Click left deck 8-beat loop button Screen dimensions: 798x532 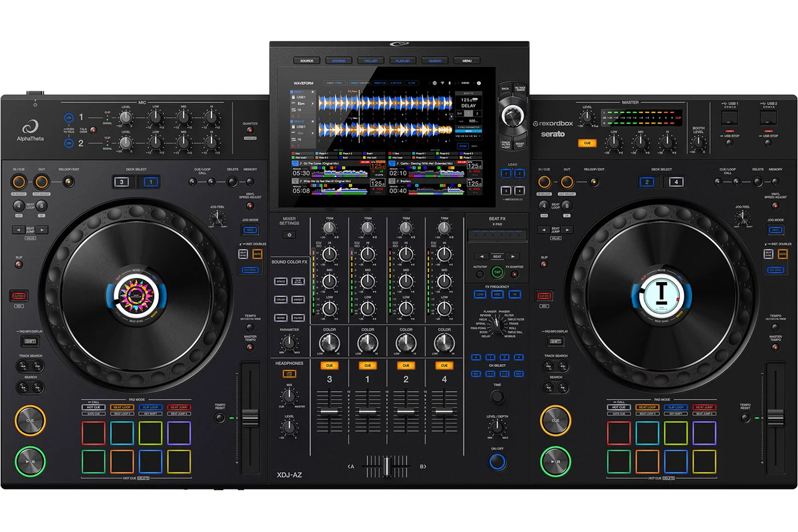42,206
